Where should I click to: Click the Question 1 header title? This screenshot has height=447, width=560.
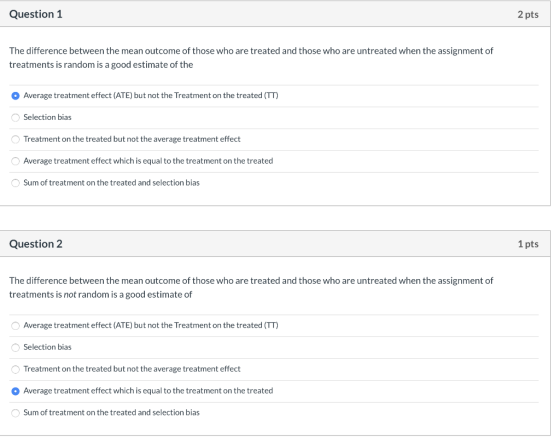[36, 14]
